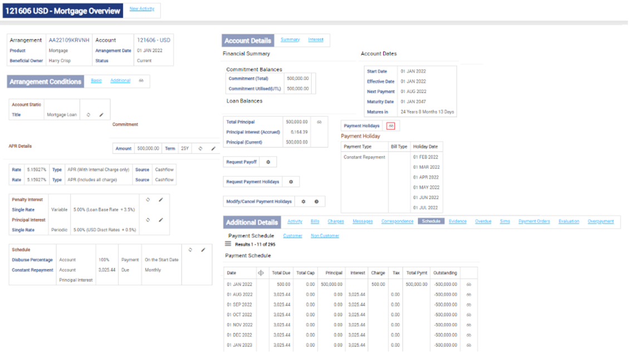Click the 01 JUL 2022 holiday date
Image resolution: width=636 pixels, height=364 pixels.
[x=425, y=208]
